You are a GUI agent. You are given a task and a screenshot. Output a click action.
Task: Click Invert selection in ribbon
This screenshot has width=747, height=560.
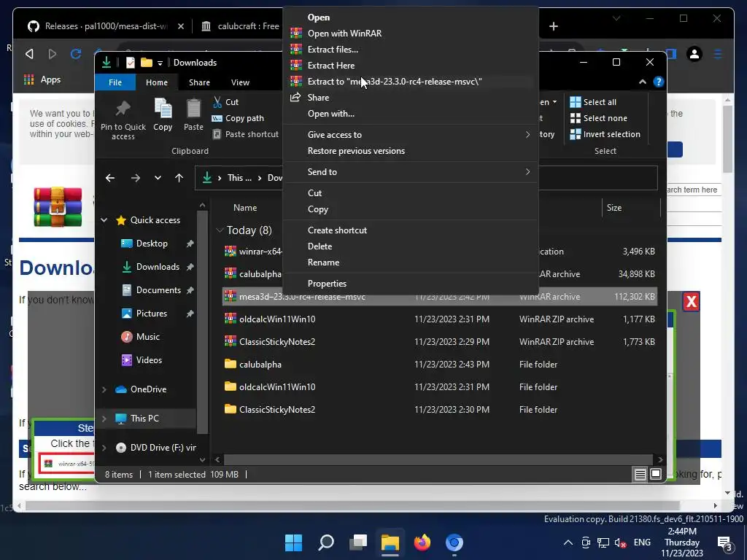pos(605,134)
